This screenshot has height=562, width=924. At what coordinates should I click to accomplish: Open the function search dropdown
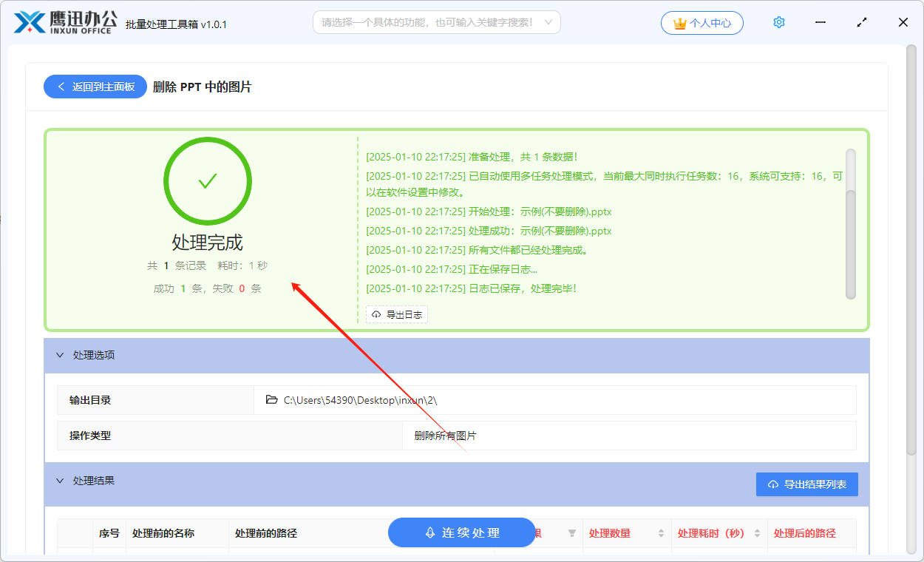(x=547, y=22)
